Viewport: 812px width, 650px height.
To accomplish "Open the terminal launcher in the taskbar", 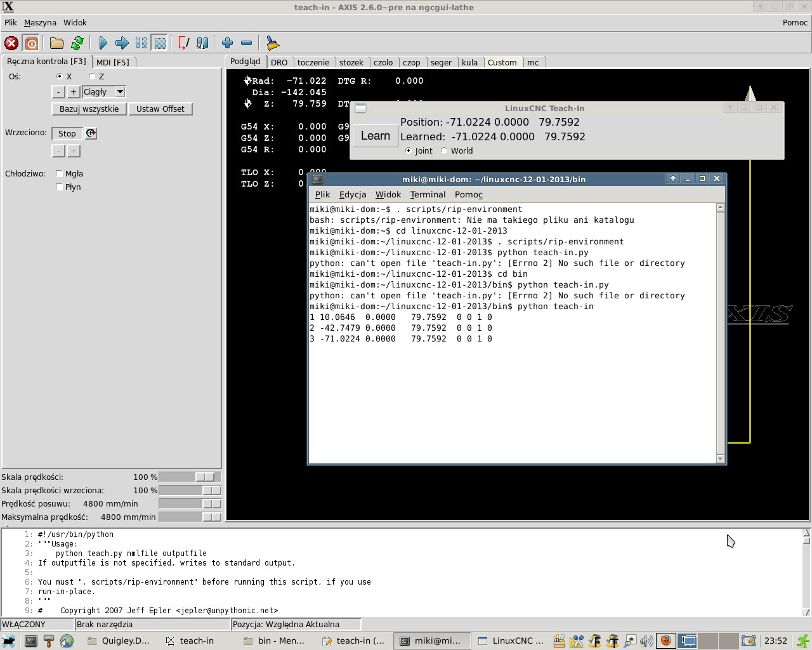I will pyautogui.click(x=31, y=641).
